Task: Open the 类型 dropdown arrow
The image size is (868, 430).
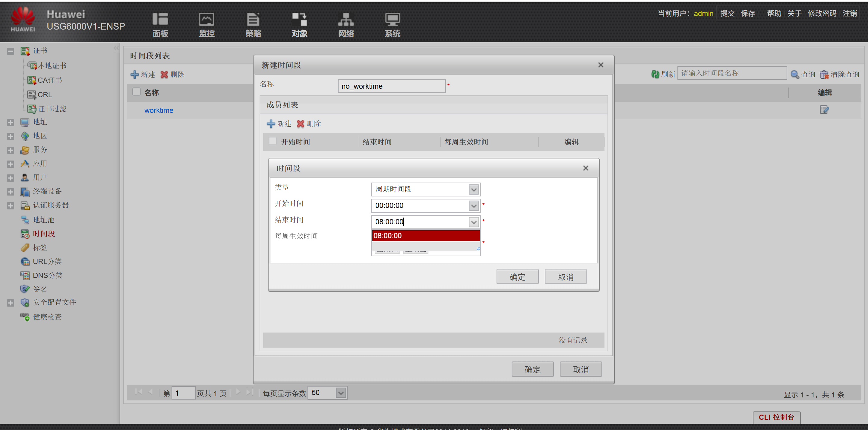Action: (473, 190)
